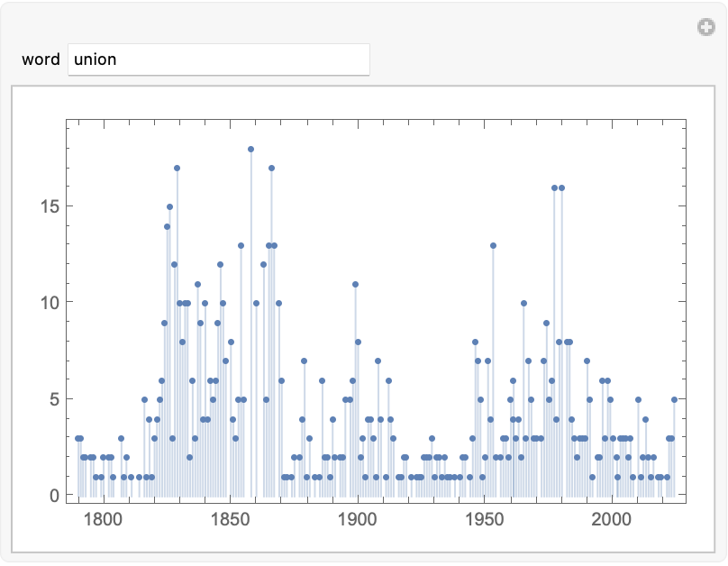
Task: Select the data point of 10 between 1950 and 2000
Action: pos(523,303)
